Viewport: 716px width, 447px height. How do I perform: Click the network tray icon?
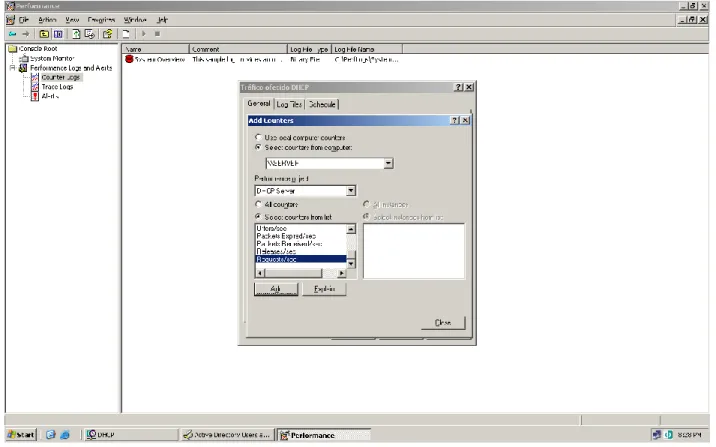pos(657,435)
